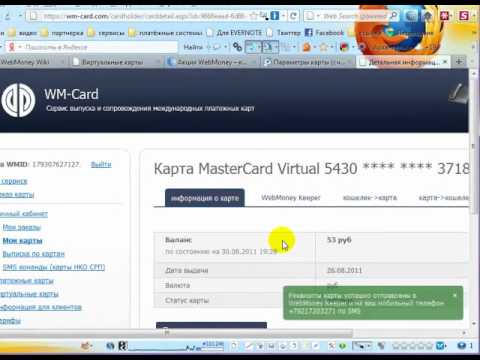Click the pink S extension icon

pyautogui.click(x=464, y=15)
